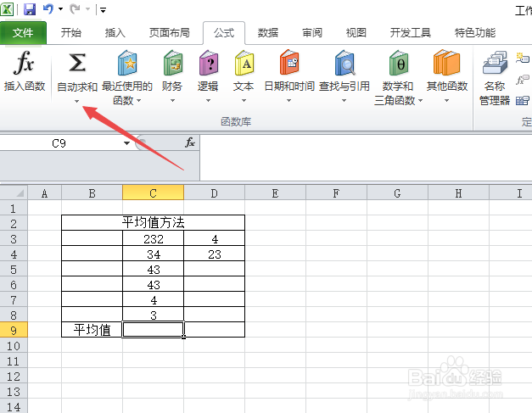Switch to the Insert (插入) tab

click(x=115, y=33)
